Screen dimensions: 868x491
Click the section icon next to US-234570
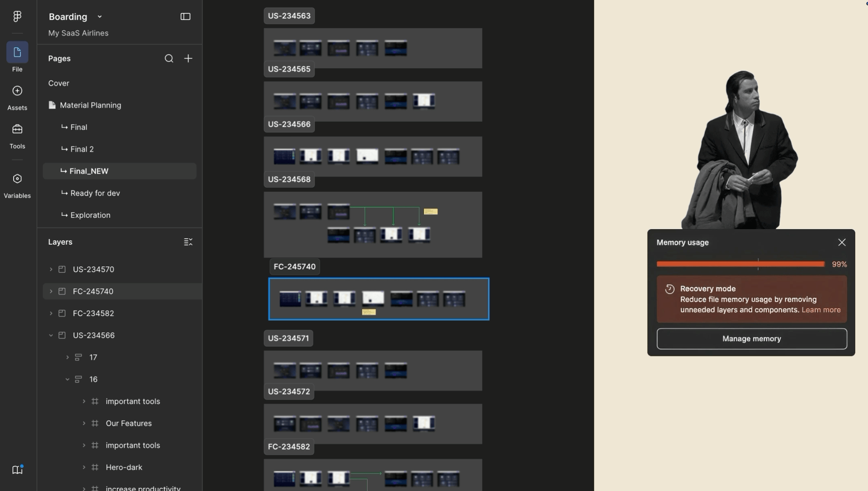click(x=62, y=269)
